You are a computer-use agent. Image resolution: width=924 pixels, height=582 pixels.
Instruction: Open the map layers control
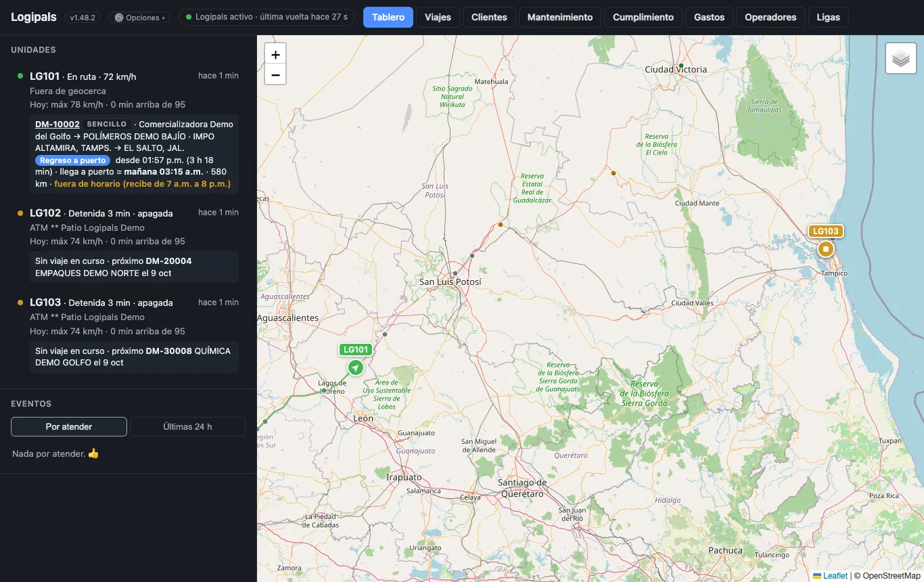pos(900,58)
